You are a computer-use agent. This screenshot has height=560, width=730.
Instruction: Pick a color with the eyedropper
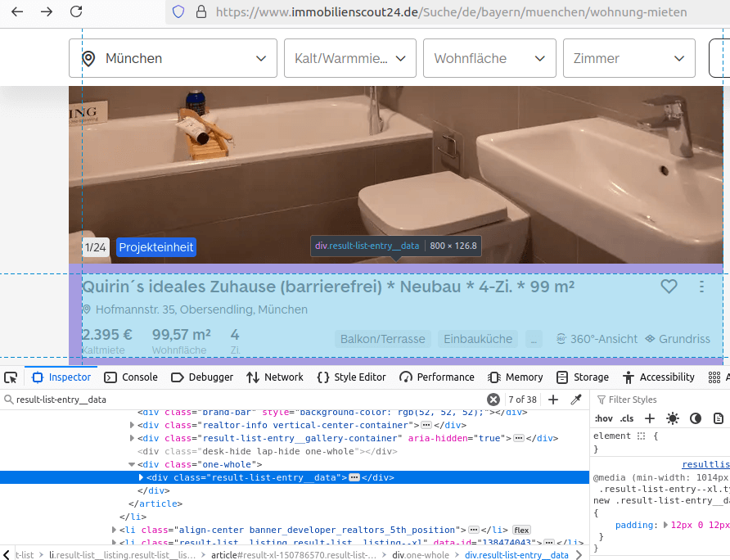pos(576,400)
